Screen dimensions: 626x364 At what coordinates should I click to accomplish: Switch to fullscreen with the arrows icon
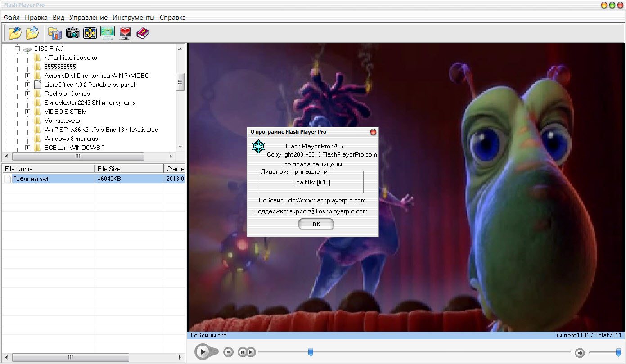[90, 33]
